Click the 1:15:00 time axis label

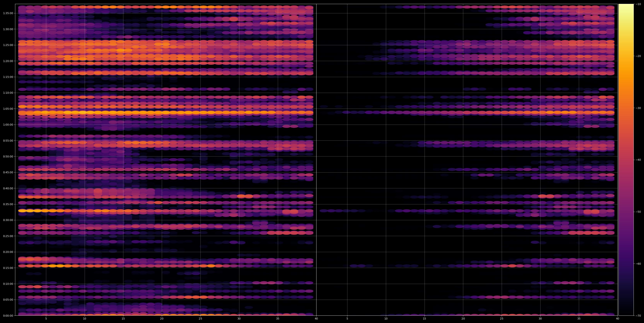(x=8, y=77)
